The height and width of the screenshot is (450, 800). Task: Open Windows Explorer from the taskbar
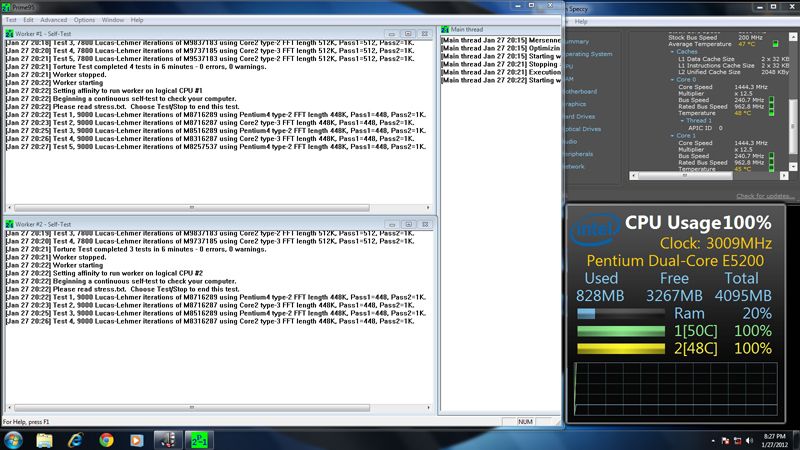tap(44, 440)
